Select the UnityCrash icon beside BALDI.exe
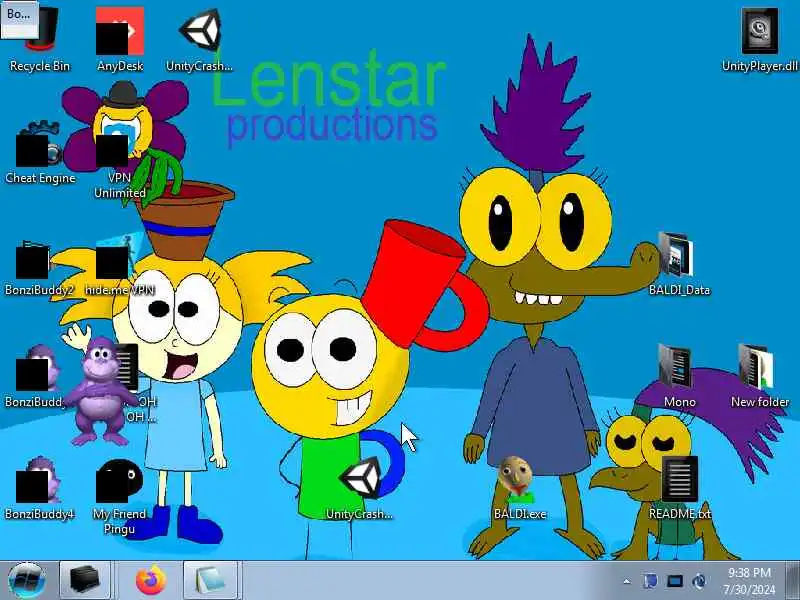 pyautogui.click(x=359, y=489)
